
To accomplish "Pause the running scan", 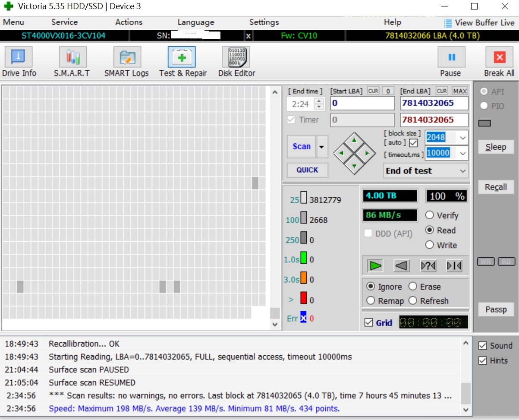I will click(451, 57).
